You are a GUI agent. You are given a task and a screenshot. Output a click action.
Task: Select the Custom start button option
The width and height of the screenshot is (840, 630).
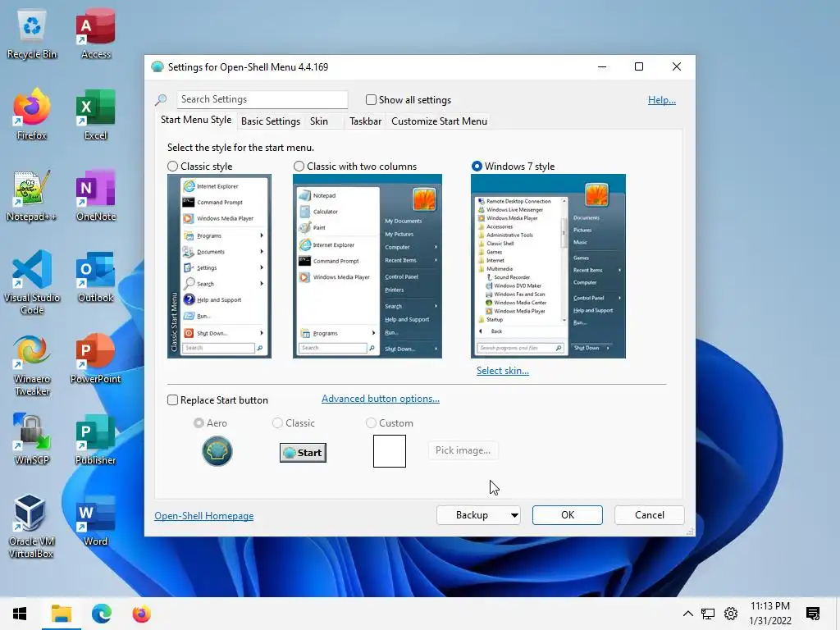click(371, 423)
